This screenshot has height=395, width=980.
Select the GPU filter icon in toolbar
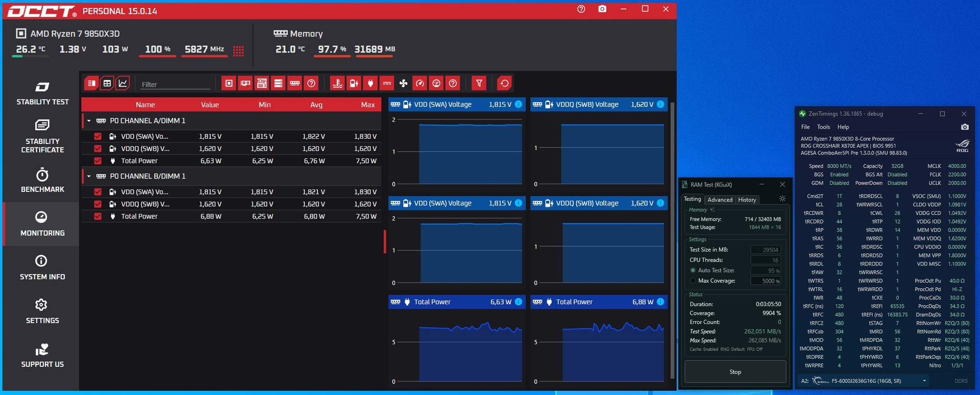[x=246, y=83]
